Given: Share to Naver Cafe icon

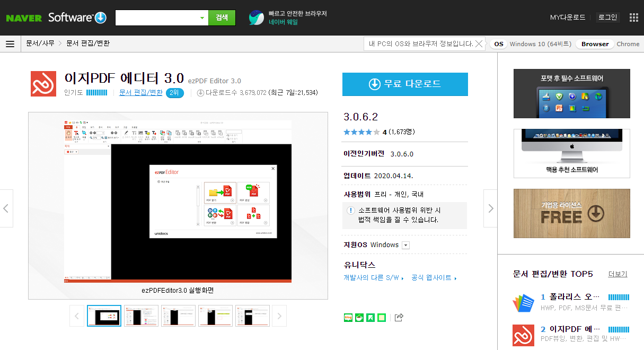Looking at the screenshot, I should [x=359, y=318].
